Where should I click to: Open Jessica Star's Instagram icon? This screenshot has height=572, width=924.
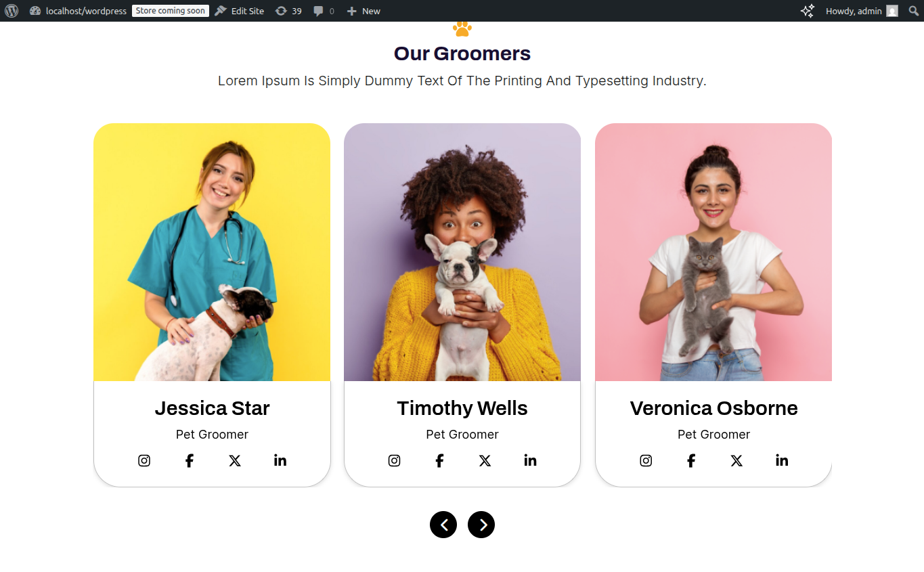click(144, 461)
